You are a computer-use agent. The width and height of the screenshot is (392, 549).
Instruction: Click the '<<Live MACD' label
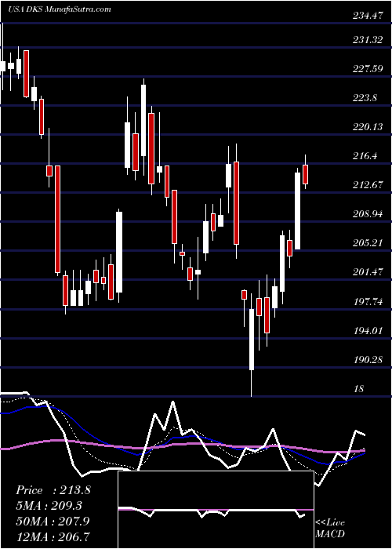click(330, 528)
